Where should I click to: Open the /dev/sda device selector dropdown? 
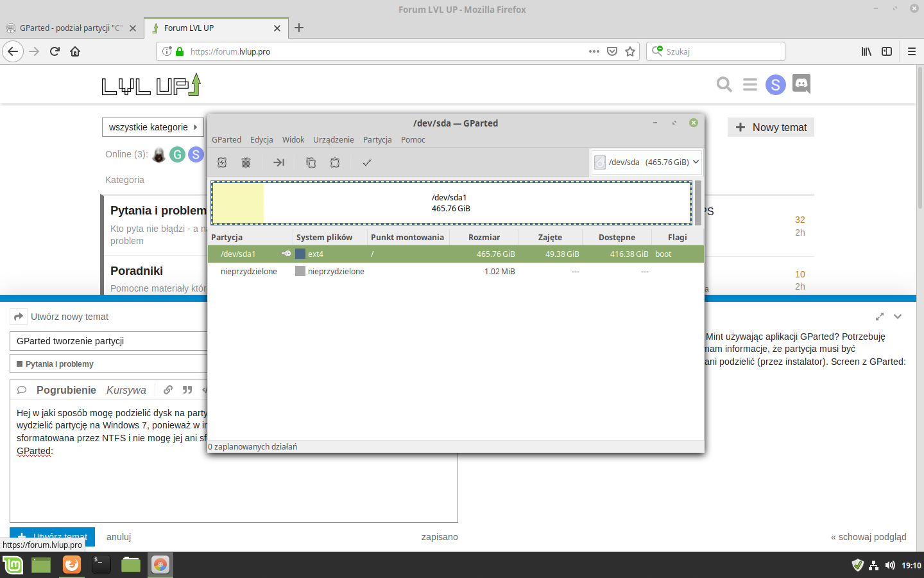(x=646, y=162)
